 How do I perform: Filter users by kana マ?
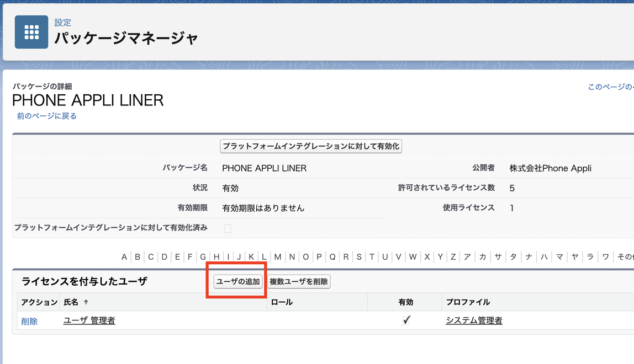click(x=559, y=257)
